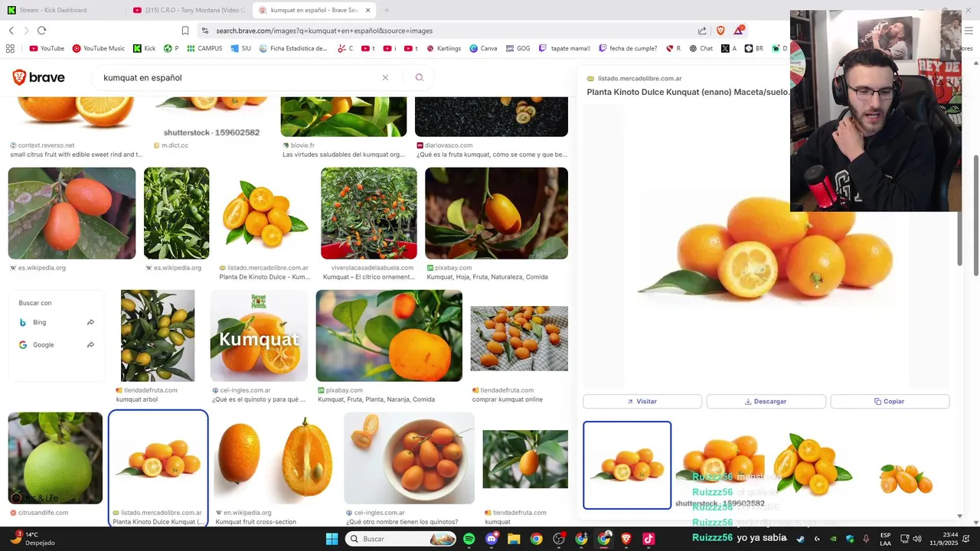Image resolution: width=980 pixels, height=551 pixels.
Task: Click the taskbar Buscar search box
Action: click(401, 539)
